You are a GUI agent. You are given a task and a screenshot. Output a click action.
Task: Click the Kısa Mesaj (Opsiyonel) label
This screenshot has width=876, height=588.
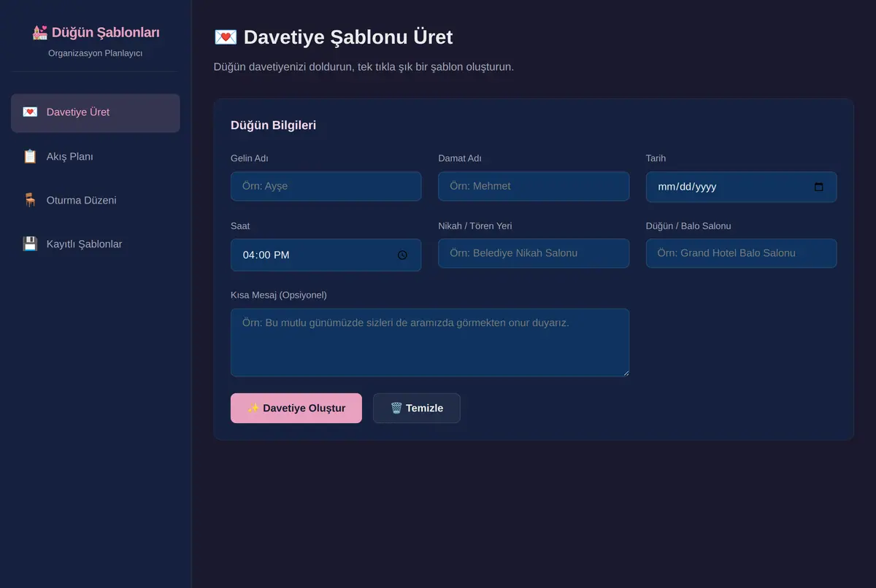tap(279, 295)
